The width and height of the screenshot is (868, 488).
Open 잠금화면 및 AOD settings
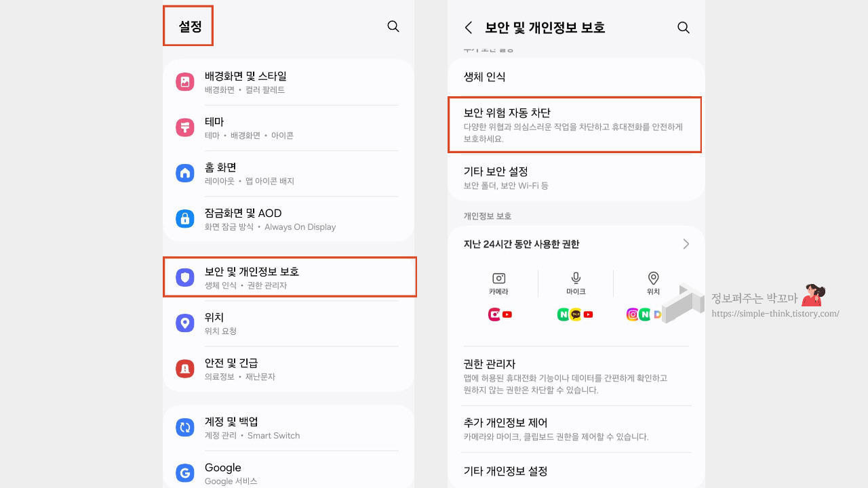tap(289, 219)
